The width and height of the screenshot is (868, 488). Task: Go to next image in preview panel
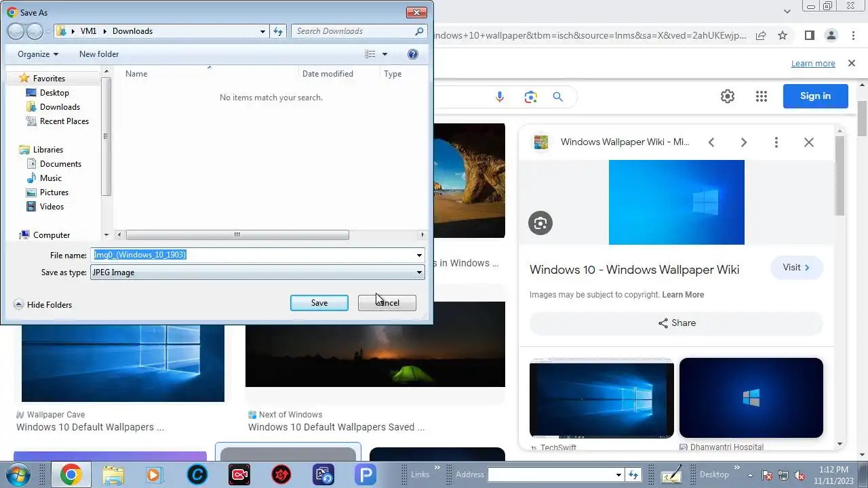744,142
